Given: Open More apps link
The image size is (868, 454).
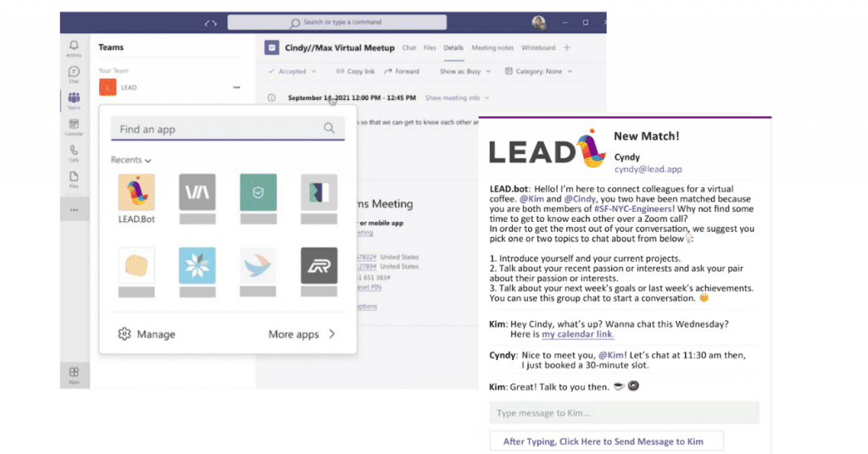Looking at the screenshot, I should coord(301,335).
